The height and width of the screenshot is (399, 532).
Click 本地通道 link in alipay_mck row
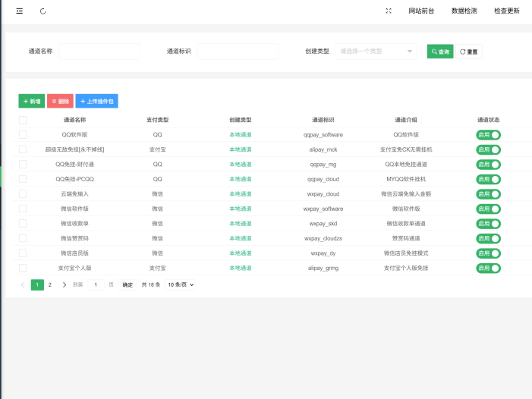point(241,149)
